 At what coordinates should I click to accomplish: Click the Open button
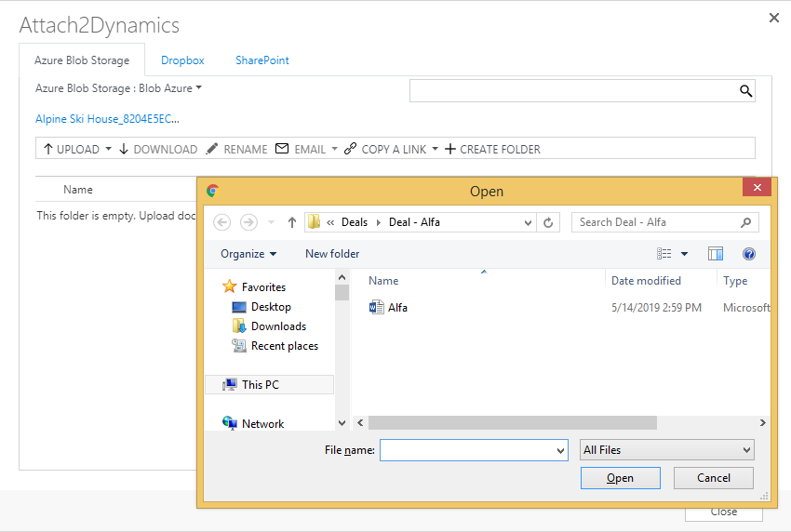[620, 477]
